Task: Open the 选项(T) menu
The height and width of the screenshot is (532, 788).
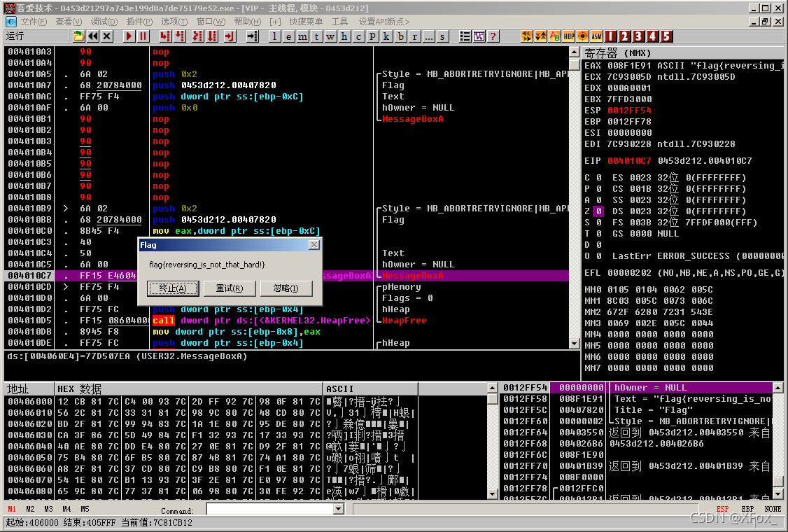Action: coord(174,22)
